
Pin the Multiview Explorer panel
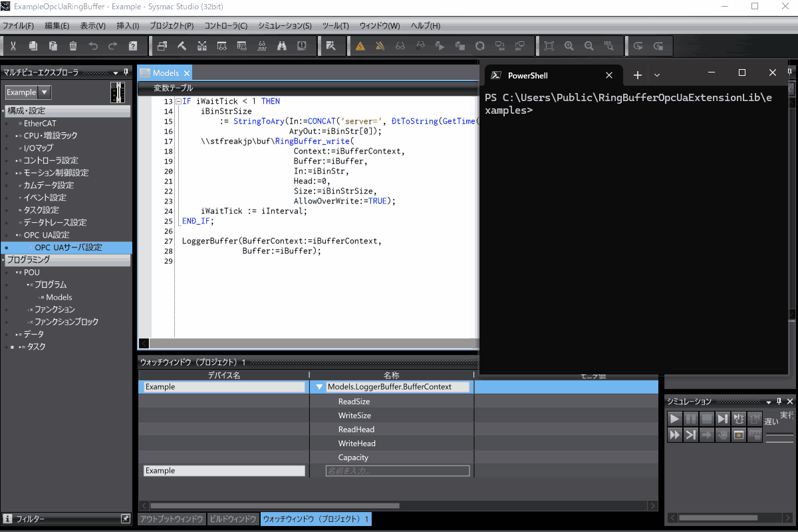125,72
